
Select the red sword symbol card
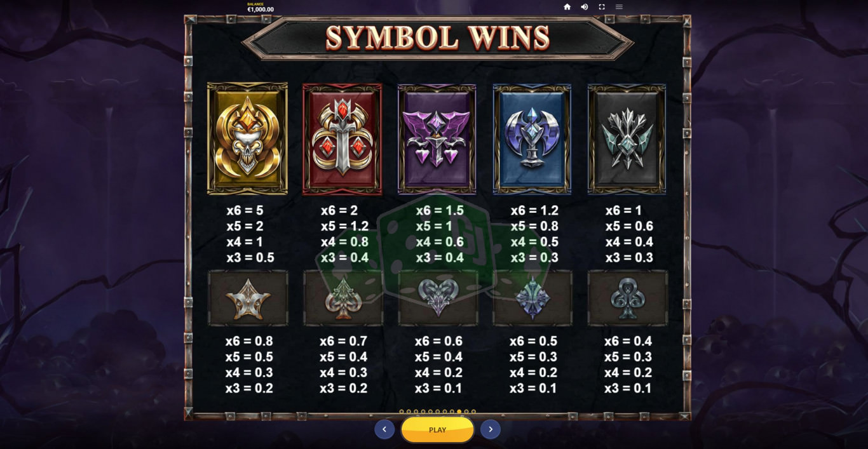[x=342, y=138]
